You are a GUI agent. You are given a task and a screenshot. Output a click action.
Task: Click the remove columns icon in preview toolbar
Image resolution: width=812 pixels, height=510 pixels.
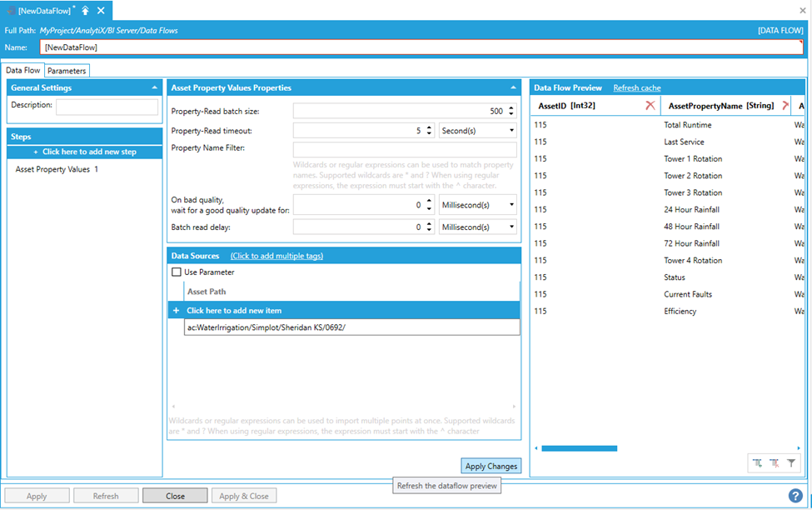774,462
